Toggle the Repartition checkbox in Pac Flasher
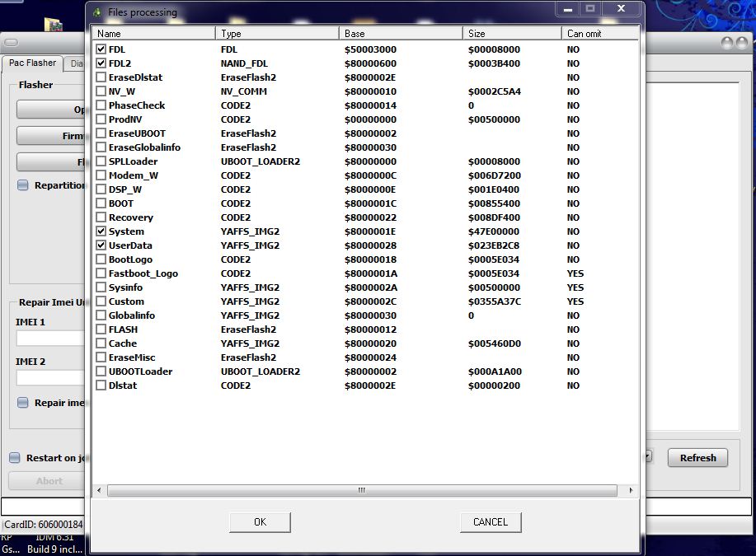Image resolution: width=756 pixels, height=556 pixels. point(22,185)
